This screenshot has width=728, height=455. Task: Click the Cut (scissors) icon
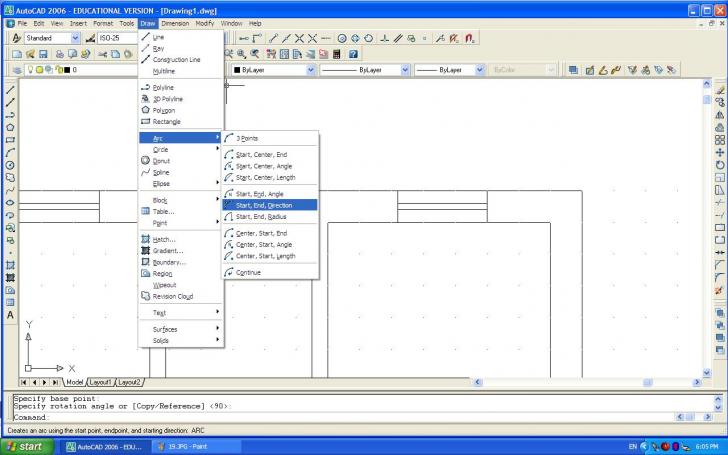(102, 54)
